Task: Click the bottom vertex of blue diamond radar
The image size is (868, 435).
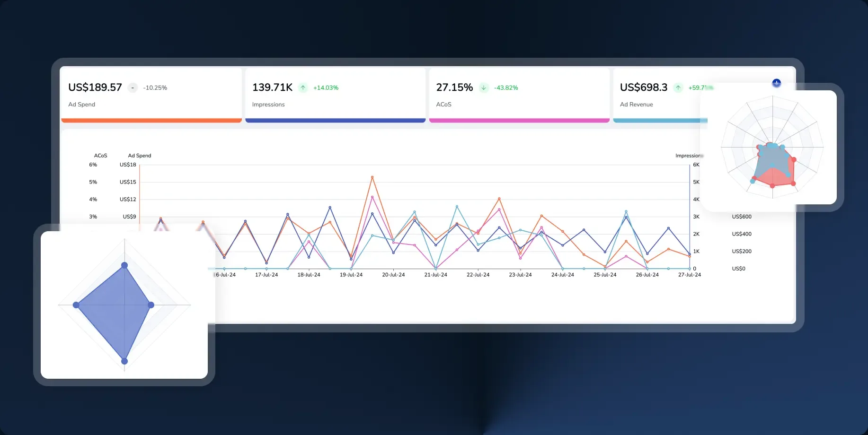Action: (124, 361)
